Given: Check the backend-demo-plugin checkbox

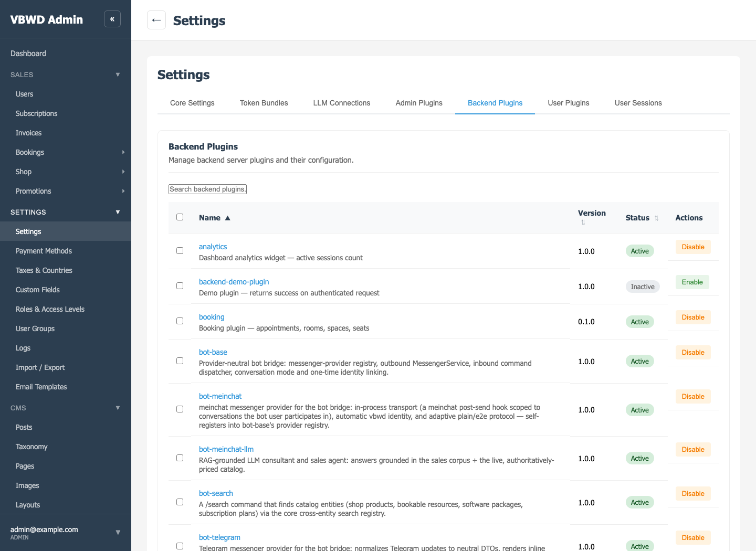Looking at the screenshot, I should (x=180, y=286).
